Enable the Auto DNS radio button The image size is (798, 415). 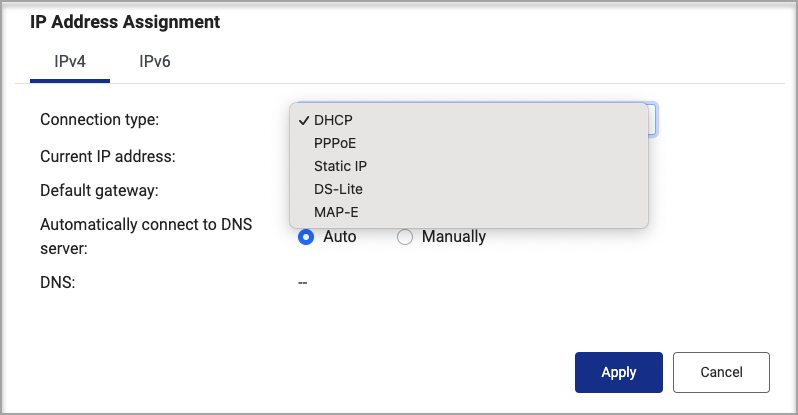pyautogui.click(x=306, y=237)
